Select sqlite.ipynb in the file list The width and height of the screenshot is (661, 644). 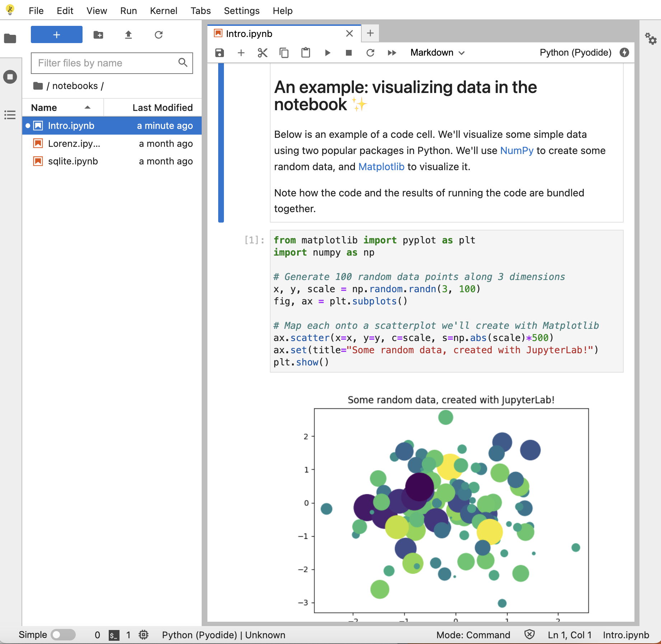coord(112,161)
